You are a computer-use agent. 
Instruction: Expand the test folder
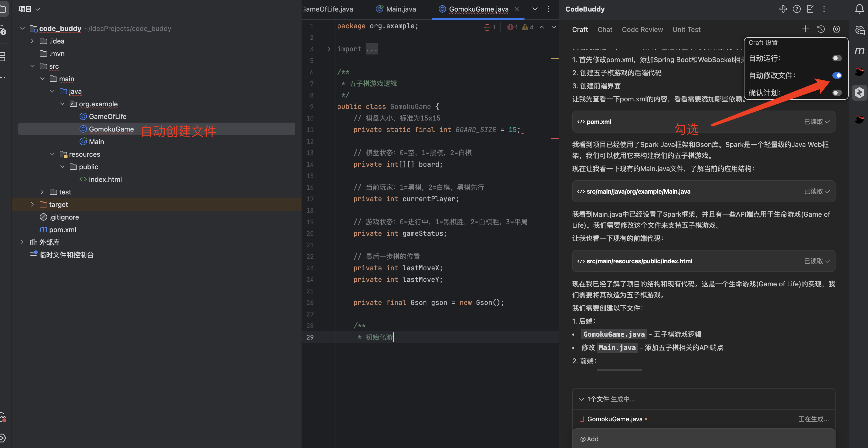pos(42,192)
